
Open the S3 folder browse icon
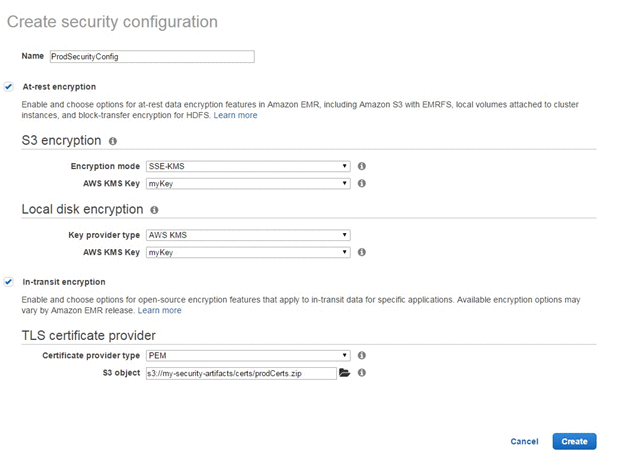[x=344, y=372]
